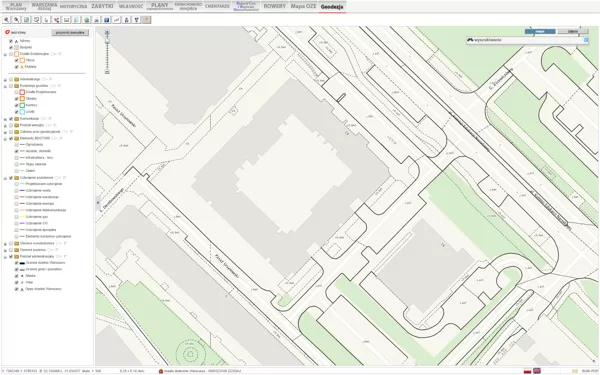Uncheck Granice dzielnic Warszawy checkbox
Viewport: 600px width, 375px height.
(x=16, y=263)
